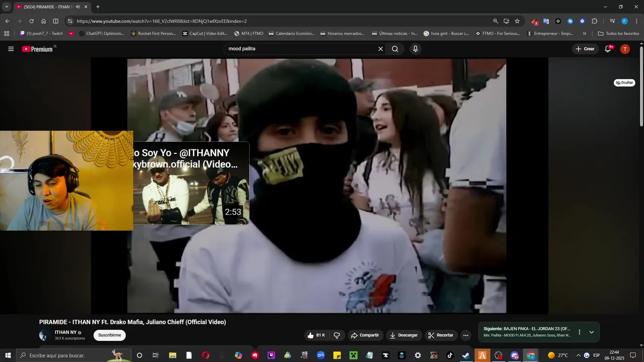Reload the page in browser
644x362 pixels.
pos(31,21)
